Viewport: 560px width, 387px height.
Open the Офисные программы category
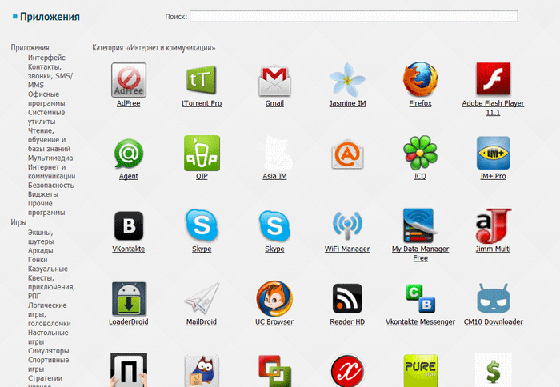[46, 99]
